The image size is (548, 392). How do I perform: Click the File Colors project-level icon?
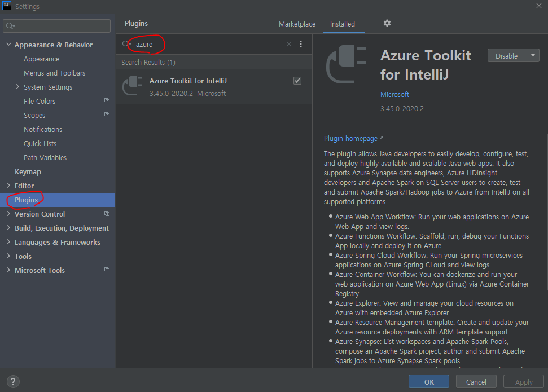[x=107, y=101]
